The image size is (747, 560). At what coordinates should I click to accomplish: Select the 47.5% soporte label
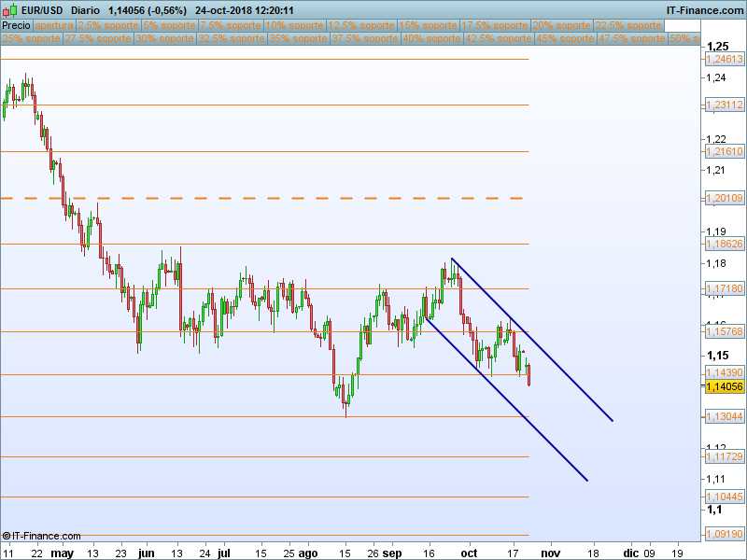pos(632,38)
